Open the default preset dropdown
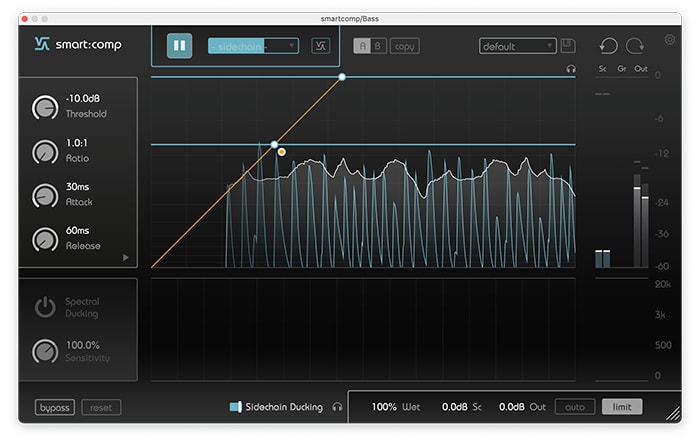 coord(517,46)
